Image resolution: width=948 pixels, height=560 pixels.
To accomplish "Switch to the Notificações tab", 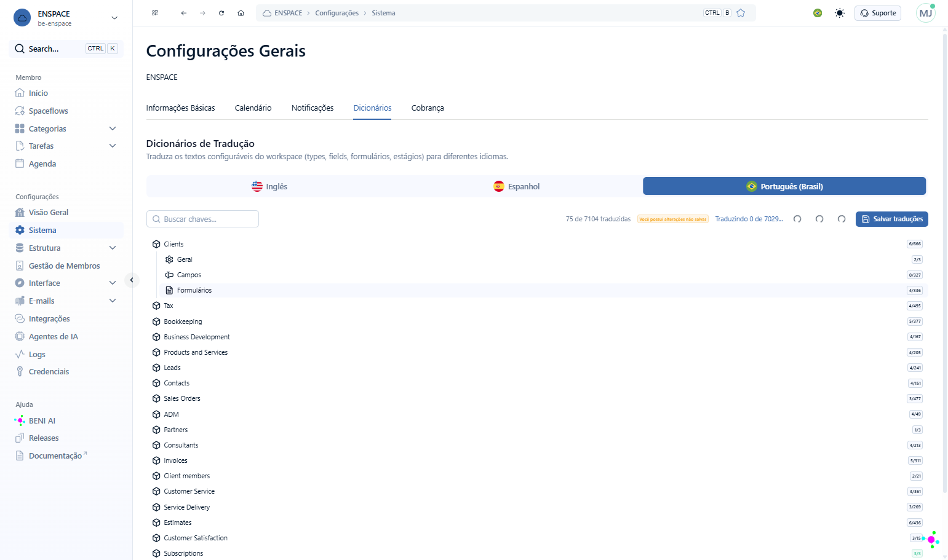I will click(313, 108).
